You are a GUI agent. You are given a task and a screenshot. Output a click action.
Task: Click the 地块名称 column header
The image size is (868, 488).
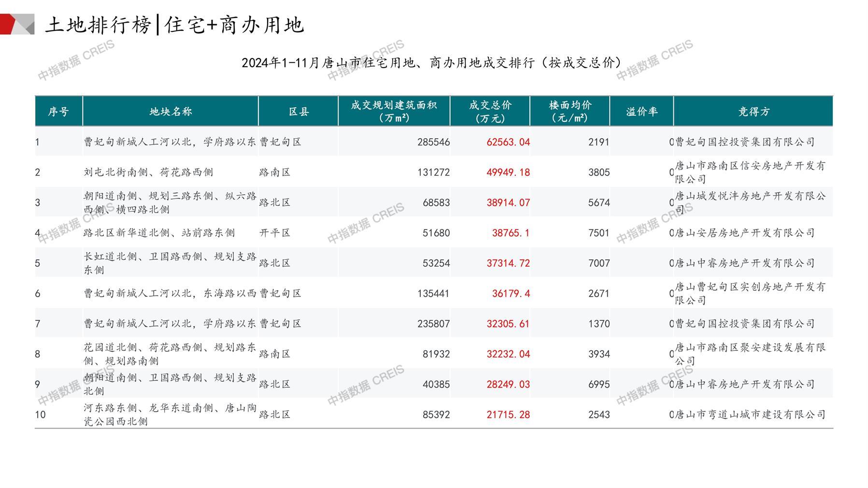171,112
